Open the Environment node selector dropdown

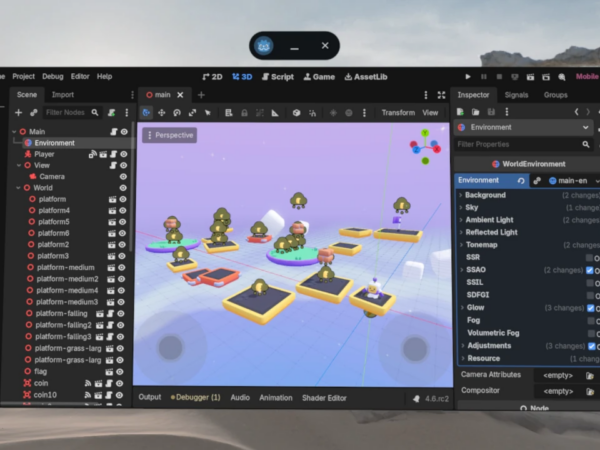588,128
